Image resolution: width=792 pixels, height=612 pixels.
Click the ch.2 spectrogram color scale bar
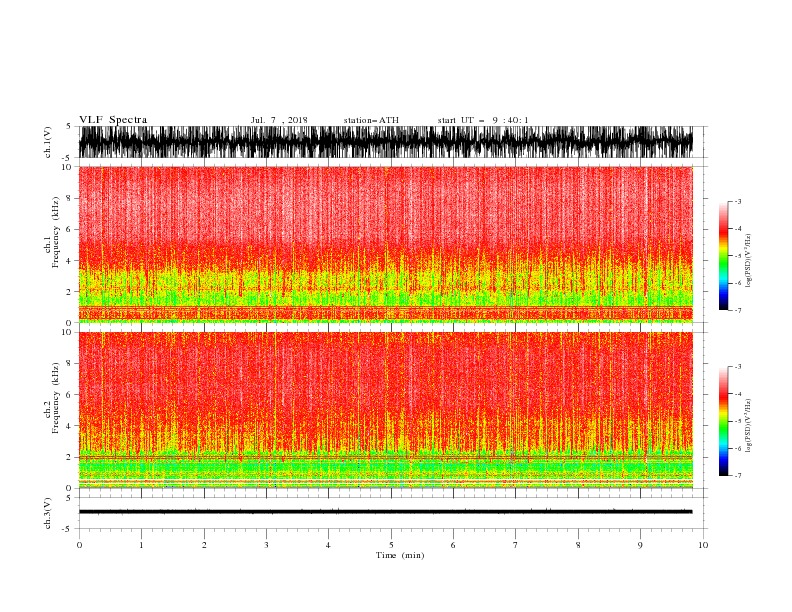[x=723, y=421]
